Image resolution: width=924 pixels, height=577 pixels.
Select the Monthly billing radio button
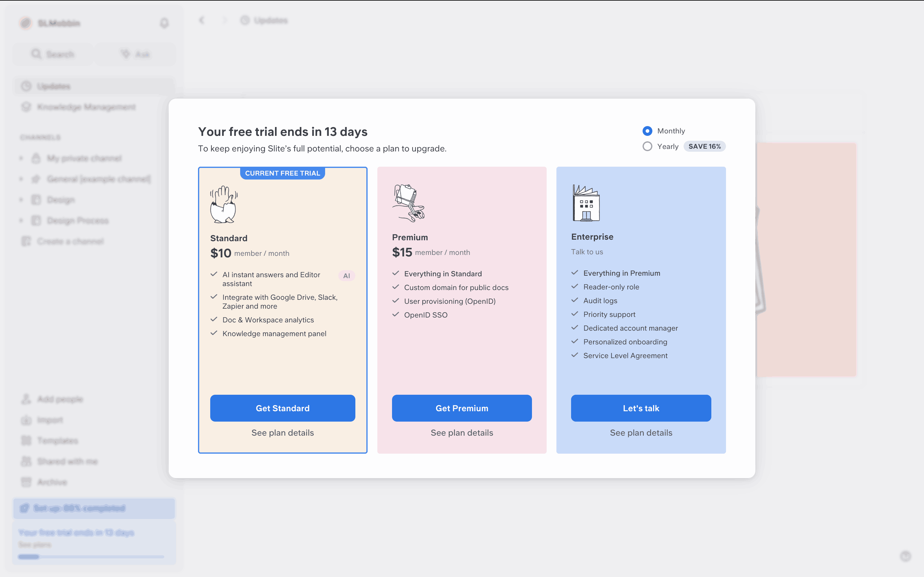point(647,131)
